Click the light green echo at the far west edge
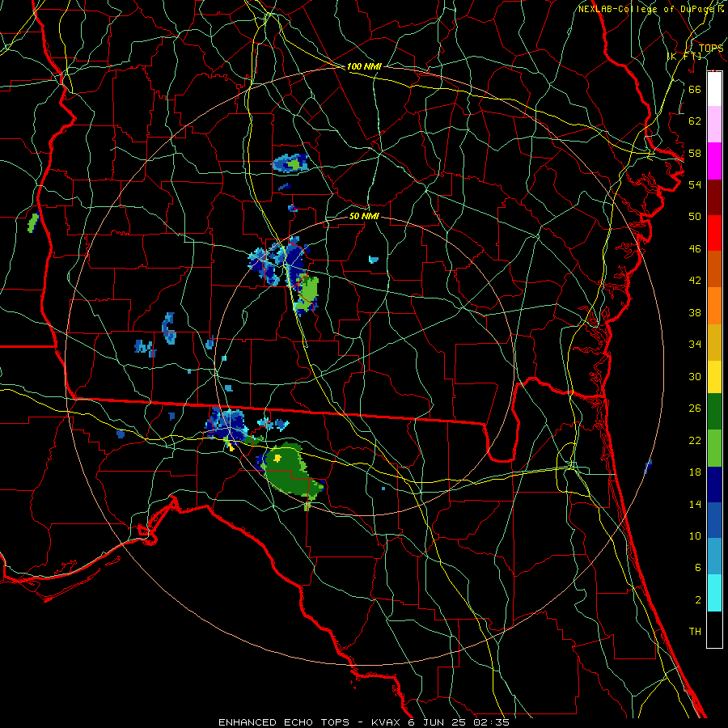 [x=32, y=223]
